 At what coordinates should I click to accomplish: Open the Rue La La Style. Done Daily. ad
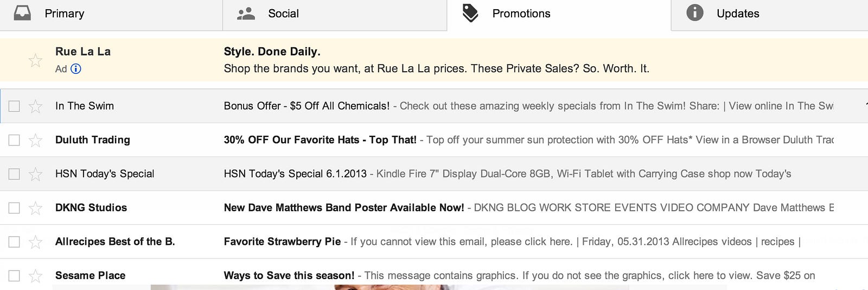(271, 52)
